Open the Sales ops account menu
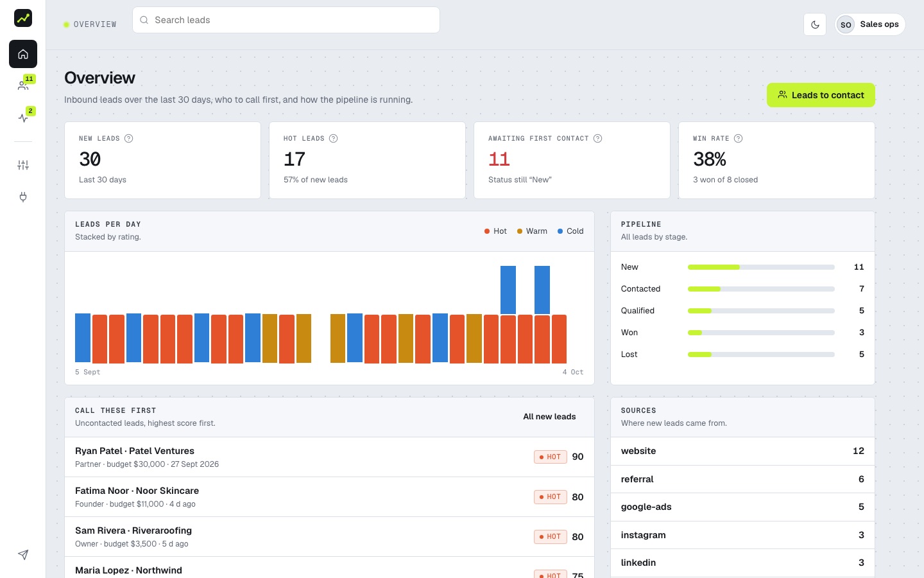 [870, 24]
